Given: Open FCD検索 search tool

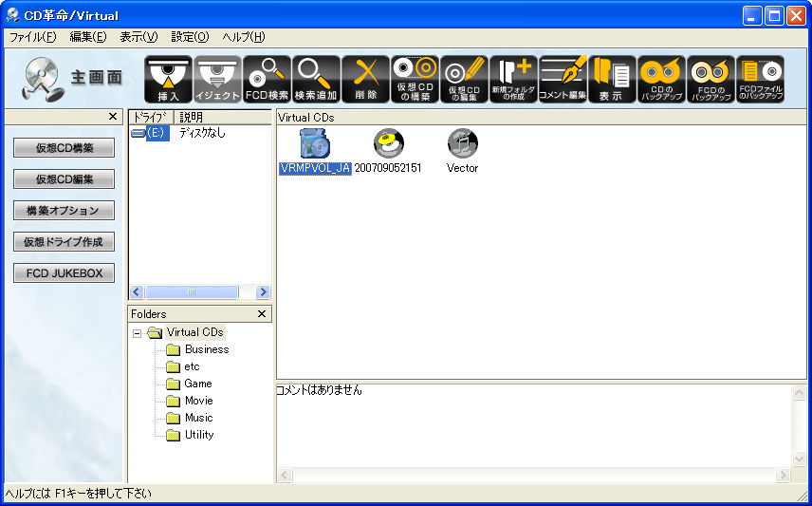Looking at the screenshot, I should click(267, 80).
